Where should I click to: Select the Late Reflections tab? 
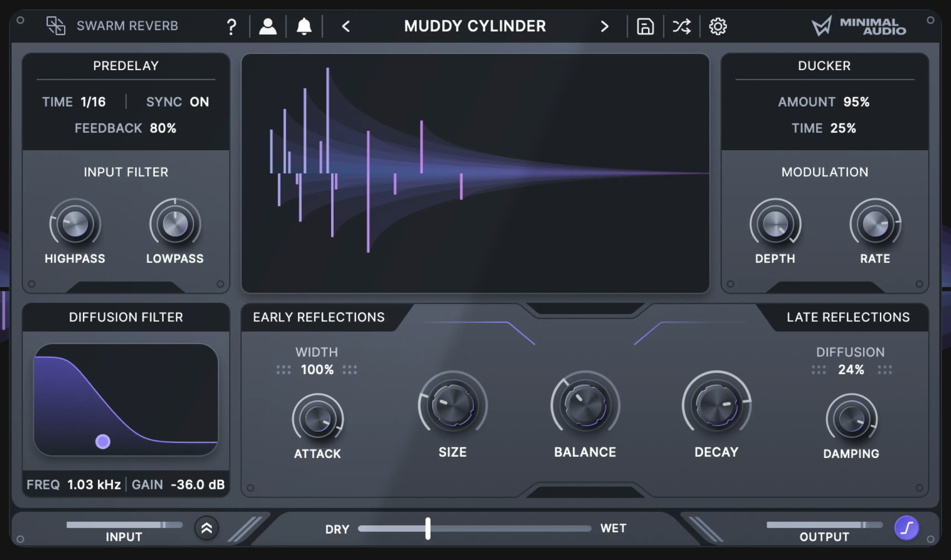coord(848,317)
